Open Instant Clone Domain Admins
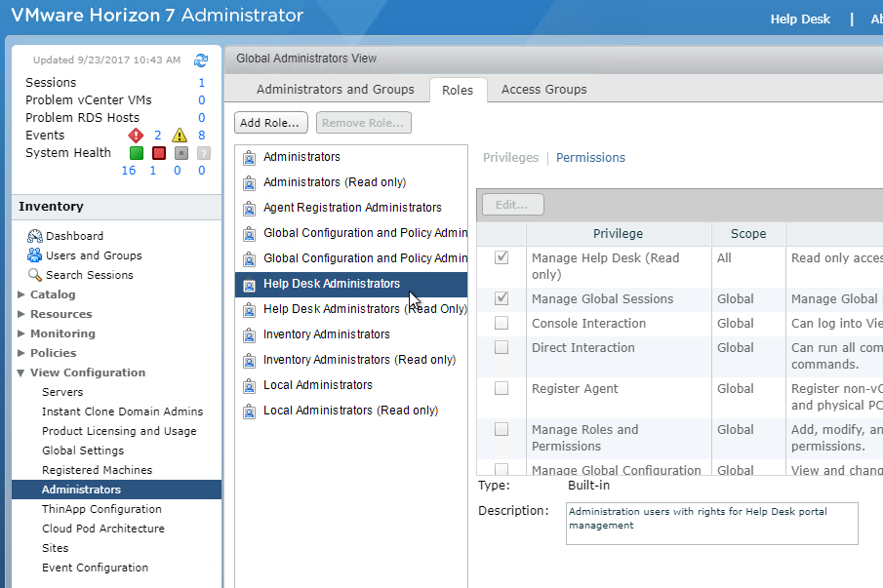883x588 pixels. pos(122,412)
